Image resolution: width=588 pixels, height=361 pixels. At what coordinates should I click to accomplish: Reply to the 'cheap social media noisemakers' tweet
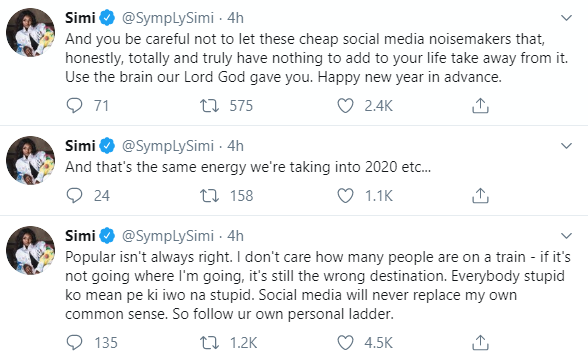point(74,106)
